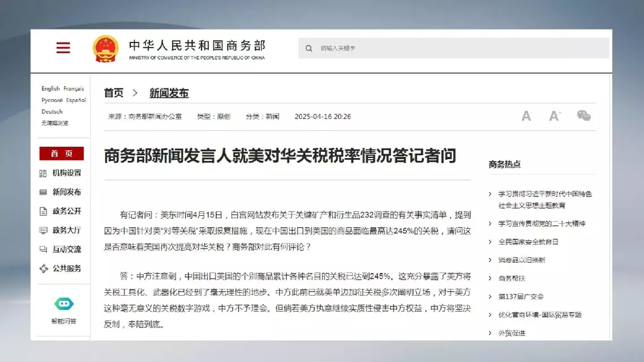The image size is (644, 362).
Task: Click the 互动交流 chat icon
Action: 43,249
